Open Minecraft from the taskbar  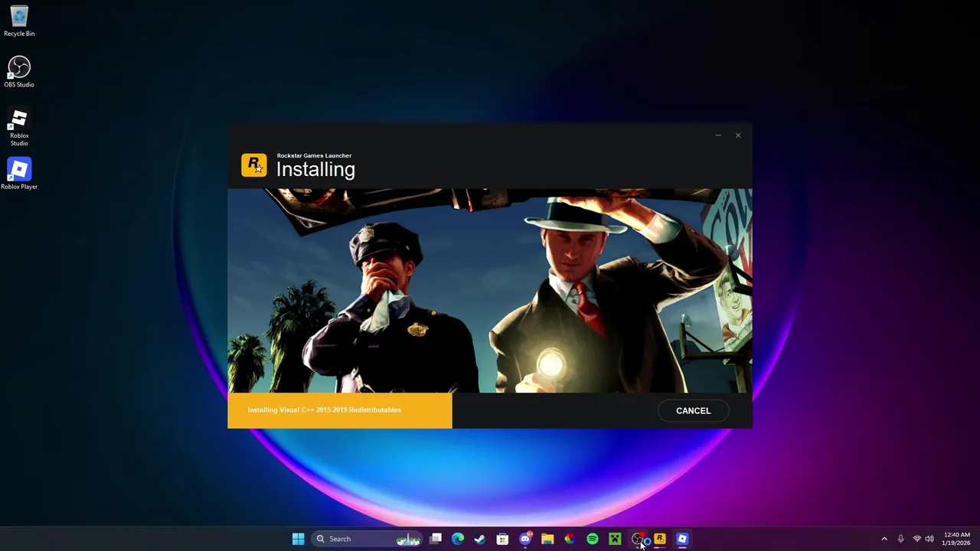[615, 539]
